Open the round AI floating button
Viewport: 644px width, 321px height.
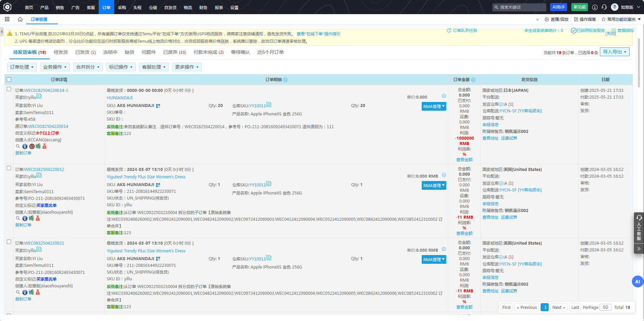click(637, 282)
